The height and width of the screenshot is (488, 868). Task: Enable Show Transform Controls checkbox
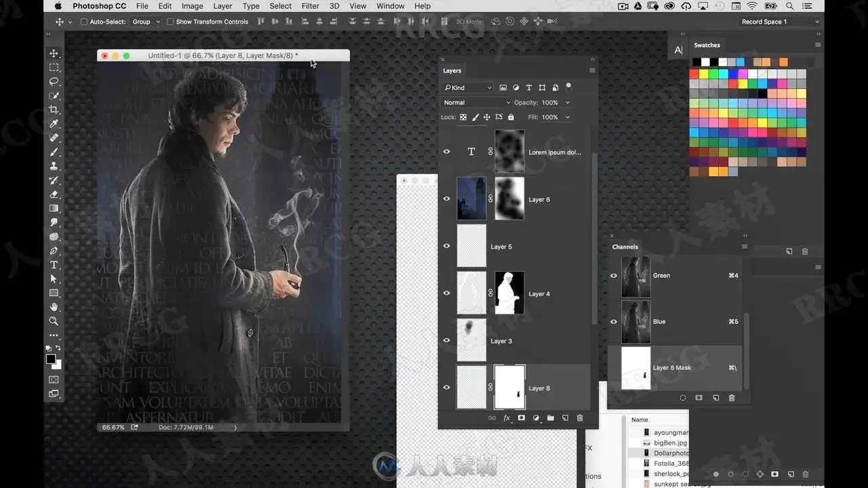tap(170, 22)
